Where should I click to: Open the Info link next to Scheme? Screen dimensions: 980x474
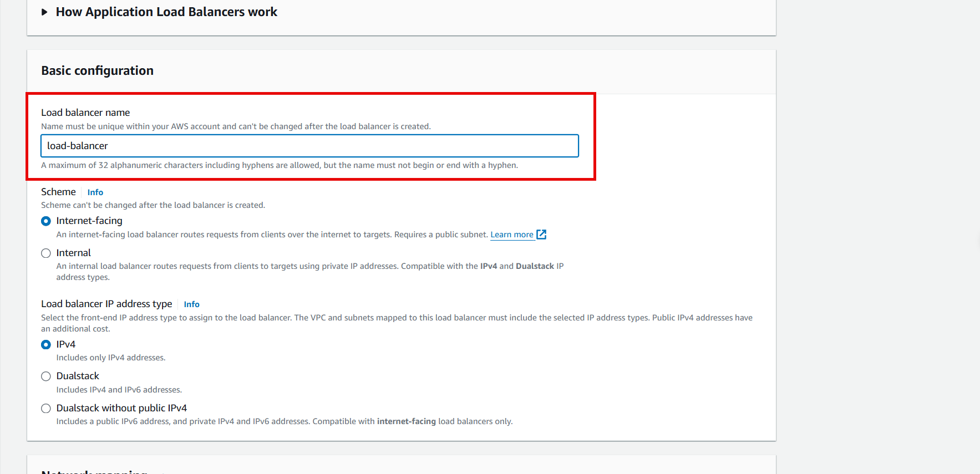pos(95,192)
